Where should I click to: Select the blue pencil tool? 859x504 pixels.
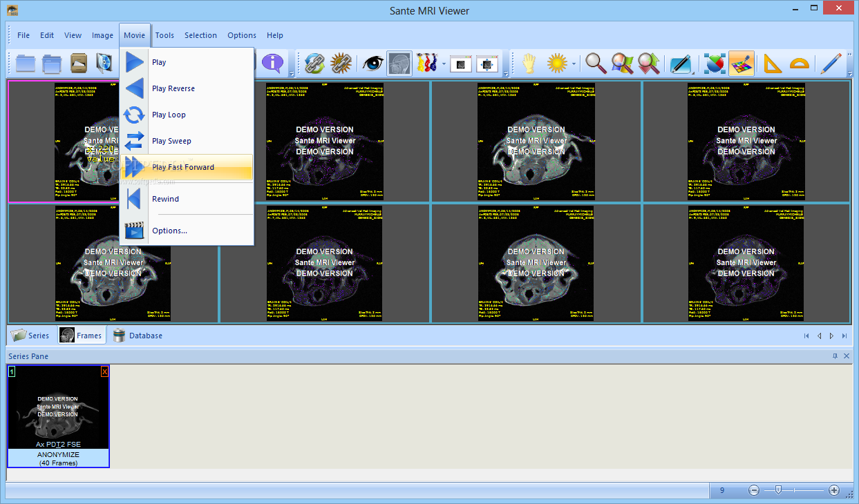pos(831,64)
